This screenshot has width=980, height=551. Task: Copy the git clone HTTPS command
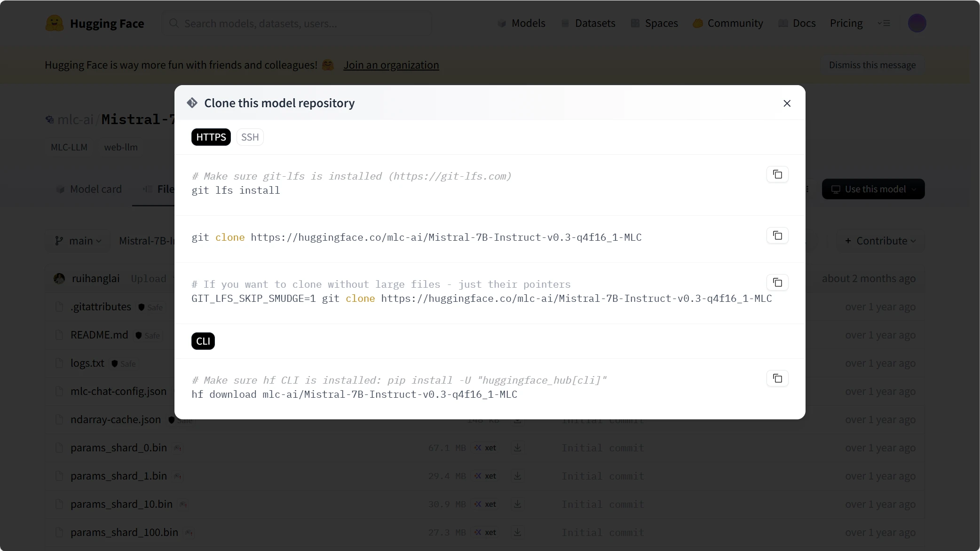[777, 236]
